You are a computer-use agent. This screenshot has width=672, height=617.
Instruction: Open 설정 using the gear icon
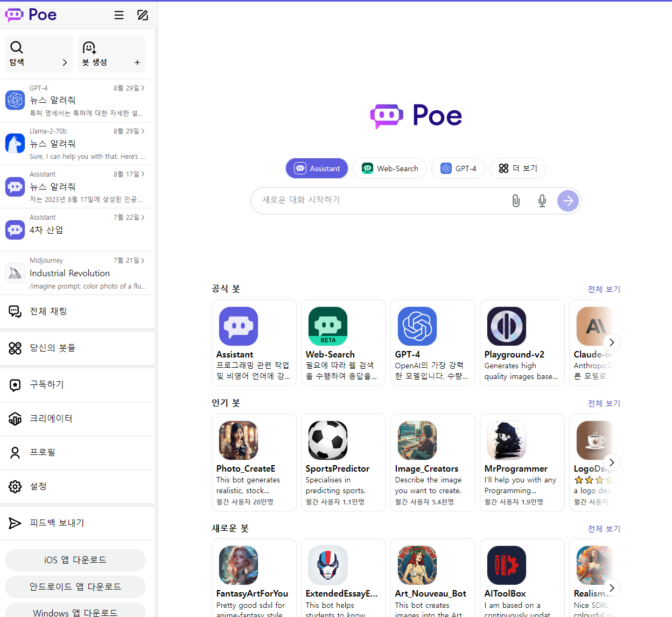point(15,486)
